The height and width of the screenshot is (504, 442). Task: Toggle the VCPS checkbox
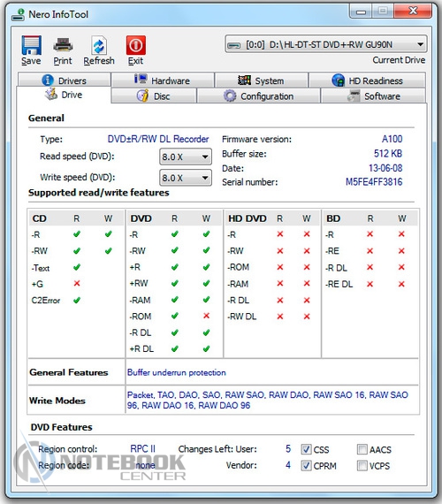click(x=362, y=465)
